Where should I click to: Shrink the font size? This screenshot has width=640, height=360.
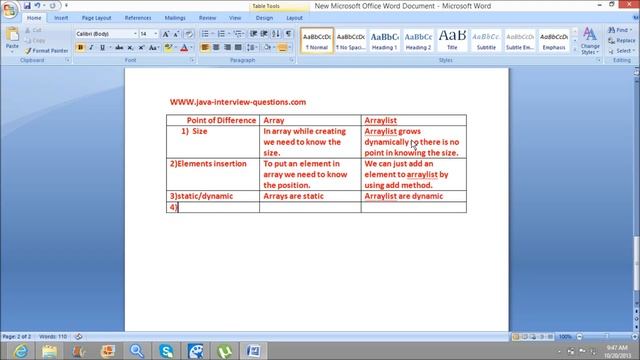point(176,34)
